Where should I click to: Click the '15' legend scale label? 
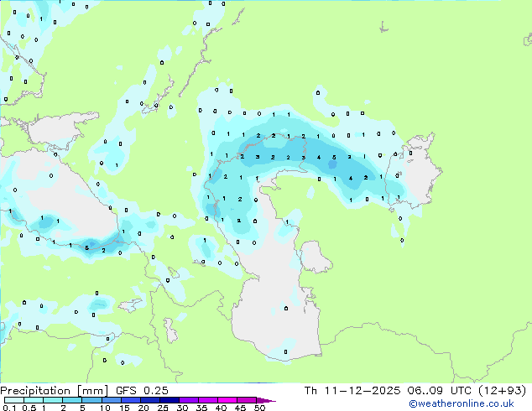click(x=124, y=408)
